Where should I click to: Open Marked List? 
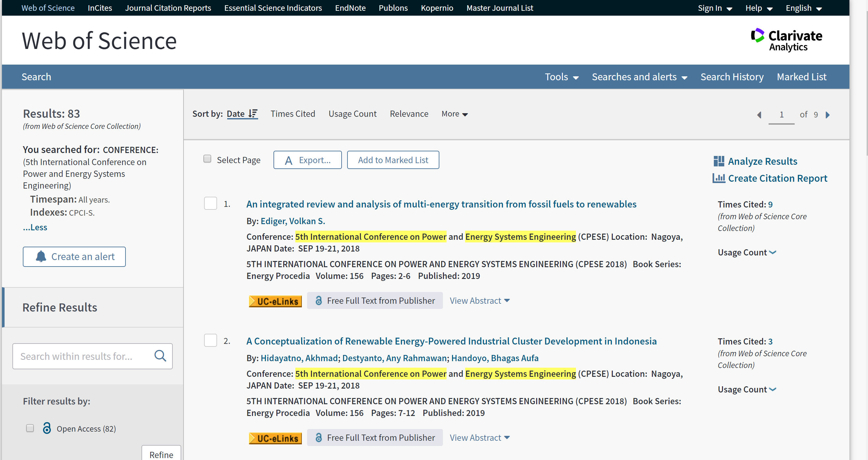801,77
